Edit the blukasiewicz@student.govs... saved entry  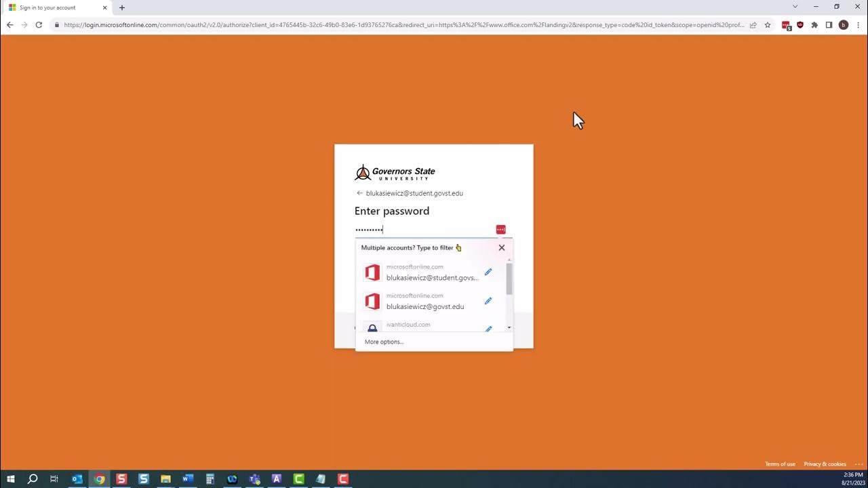[x=488, y=272]
